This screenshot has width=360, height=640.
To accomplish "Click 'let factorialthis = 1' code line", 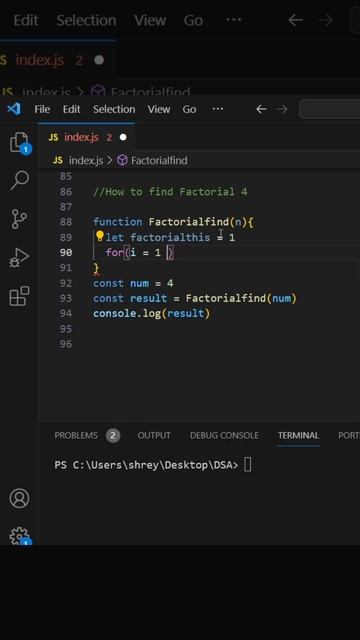I will (x=170, y=237).
